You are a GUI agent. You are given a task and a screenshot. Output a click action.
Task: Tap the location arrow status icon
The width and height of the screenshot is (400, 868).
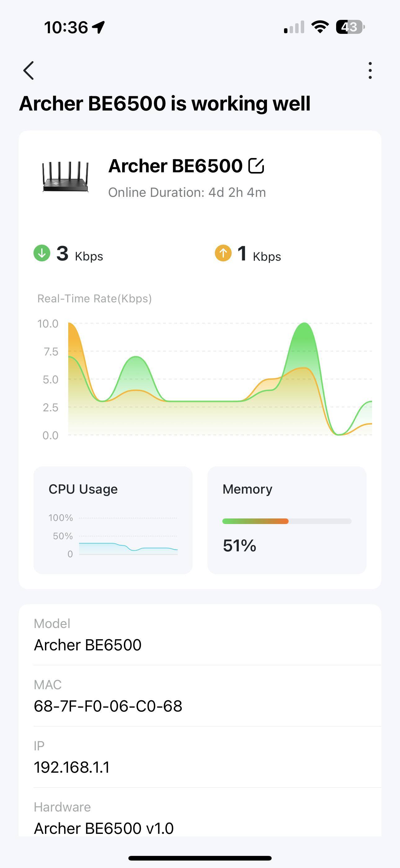pos(99,27)
